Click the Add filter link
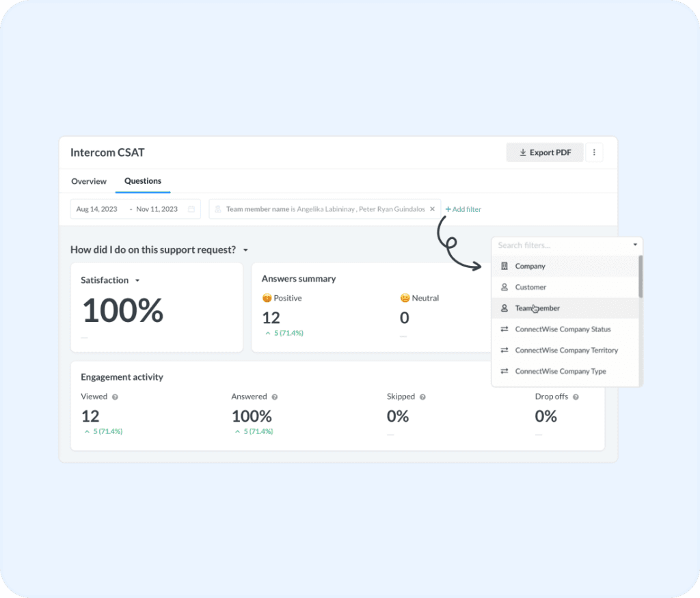700x598 pixels. tap(463, 209)
